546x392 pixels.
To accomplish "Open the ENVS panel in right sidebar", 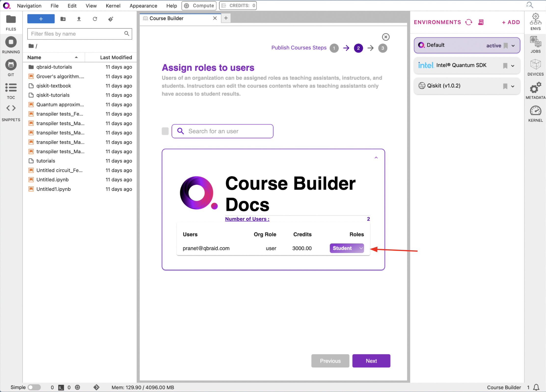I will point(535,22).
